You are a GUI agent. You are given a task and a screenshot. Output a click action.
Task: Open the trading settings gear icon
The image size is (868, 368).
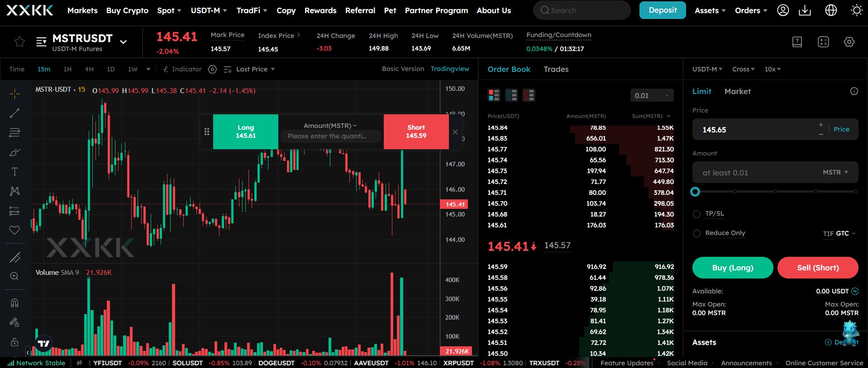[849, 42]
